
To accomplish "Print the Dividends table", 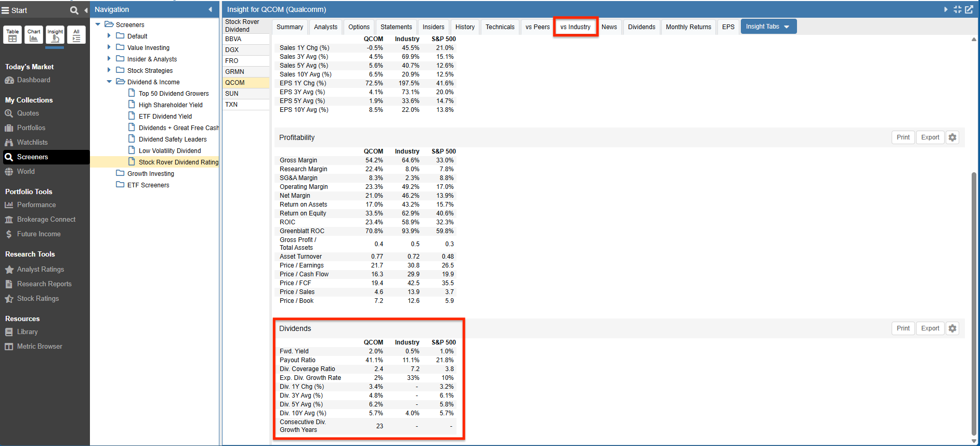I will 903,328.
